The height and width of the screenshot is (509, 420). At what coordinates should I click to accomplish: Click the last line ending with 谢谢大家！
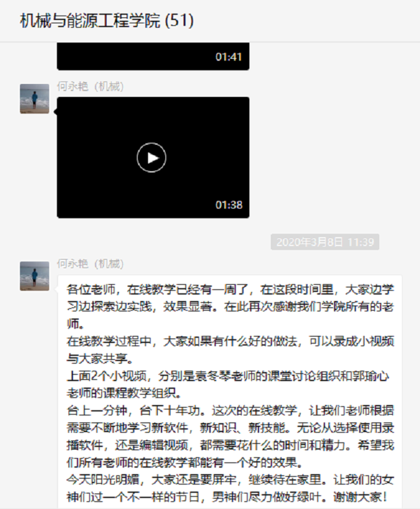pos(227,497)
